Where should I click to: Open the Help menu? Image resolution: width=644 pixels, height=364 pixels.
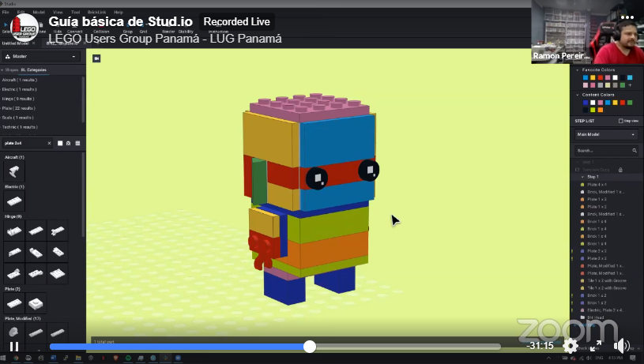(119, 13)
